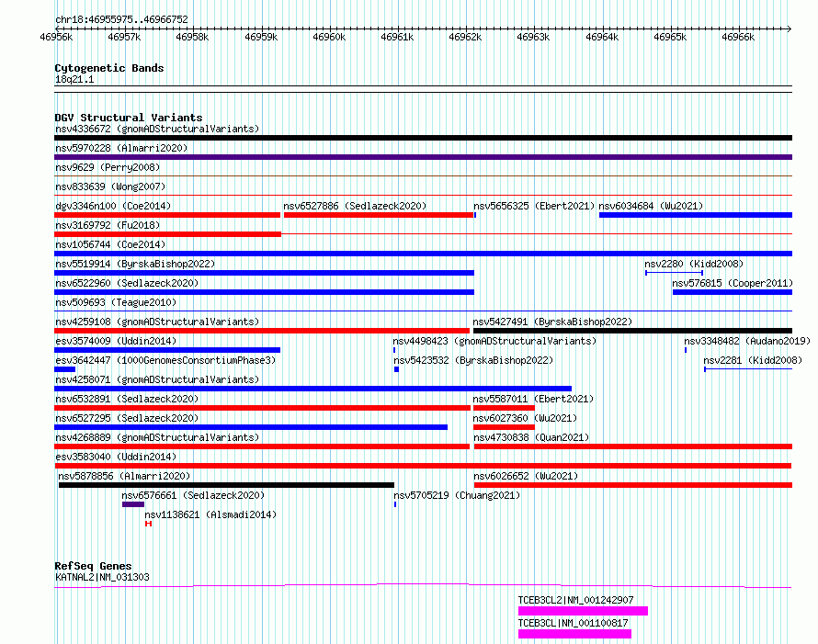Select blue bar of nsv1056744
818x644 pixels.
point(423,254)
